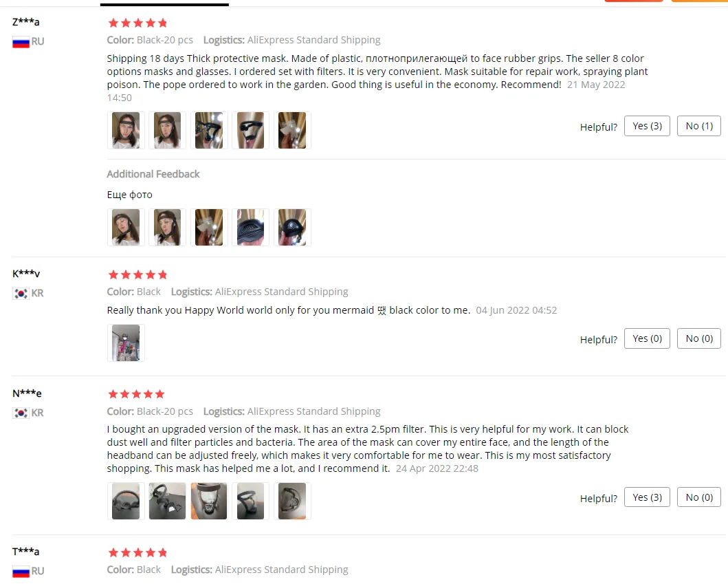Mark Z***a's review helpful with Yes (3)

pos(647,126)
